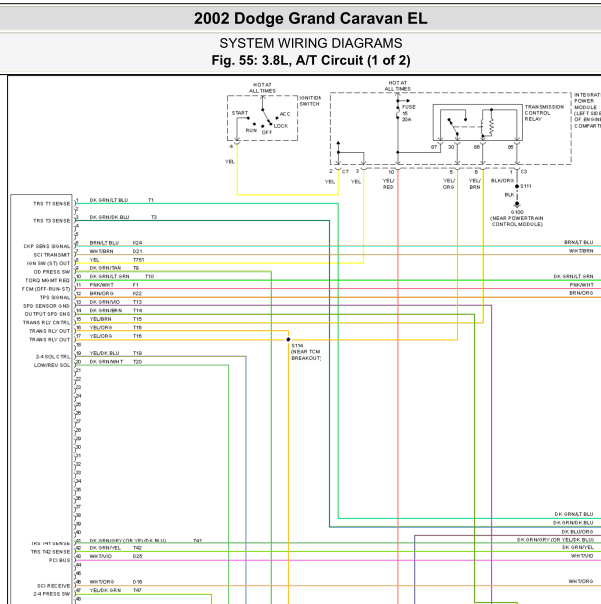
Task: Click the 'Fig. 55: 3.8L, A/T Circuit' caption
Action: tap(311, 60)
